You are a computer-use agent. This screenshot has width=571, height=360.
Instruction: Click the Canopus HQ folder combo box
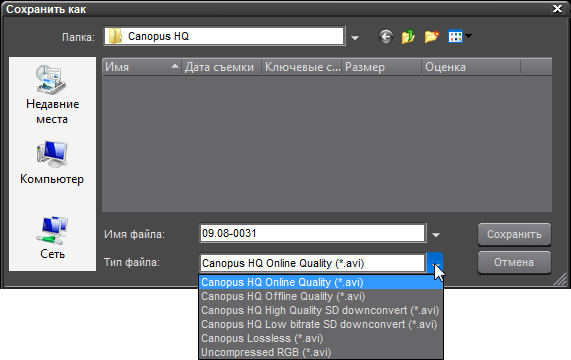[224, 36]
